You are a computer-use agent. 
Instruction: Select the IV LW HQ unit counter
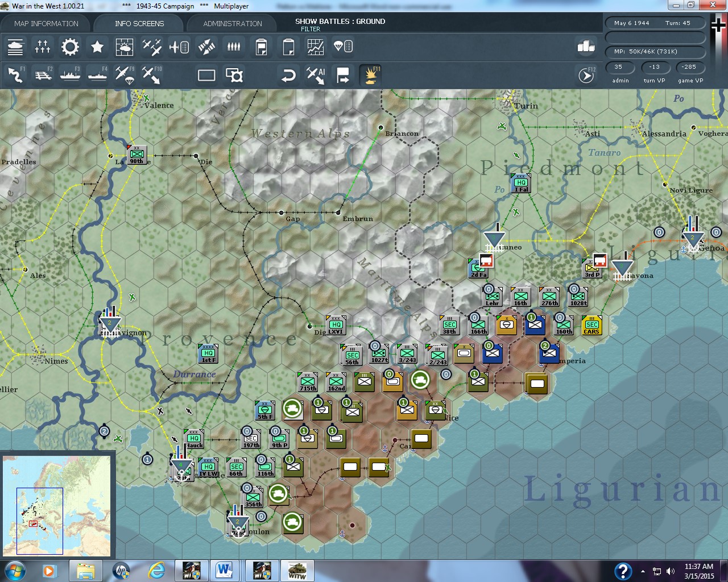pos(208,467)
